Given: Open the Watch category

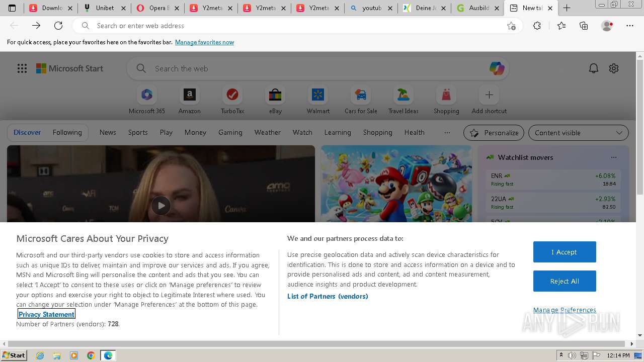Looking at the screenshot, I should click(x=302, y=132).
